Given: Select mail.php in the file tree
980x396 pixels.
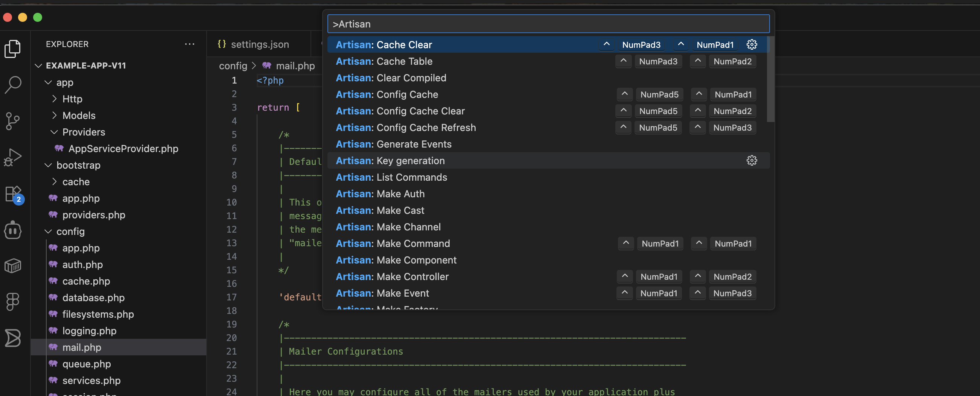Looking at the screenshot, I should pos(118,347).
